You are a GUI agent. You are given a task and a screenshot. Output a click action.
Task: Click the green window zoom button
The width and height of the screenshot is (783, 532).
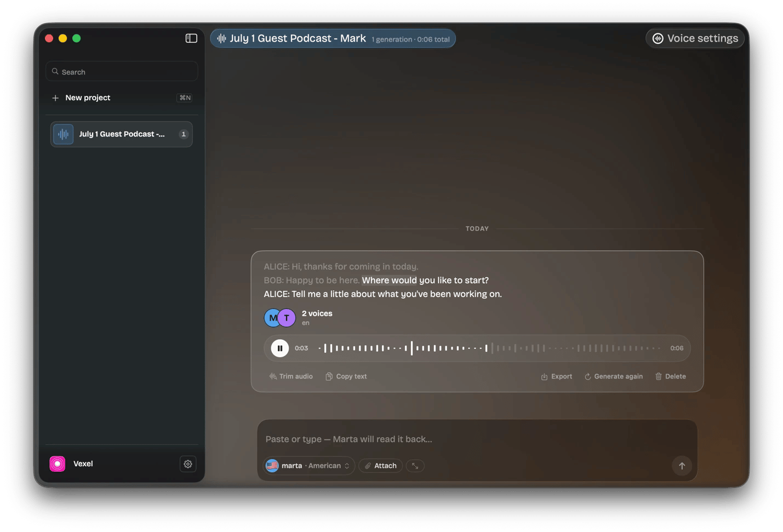77,38
